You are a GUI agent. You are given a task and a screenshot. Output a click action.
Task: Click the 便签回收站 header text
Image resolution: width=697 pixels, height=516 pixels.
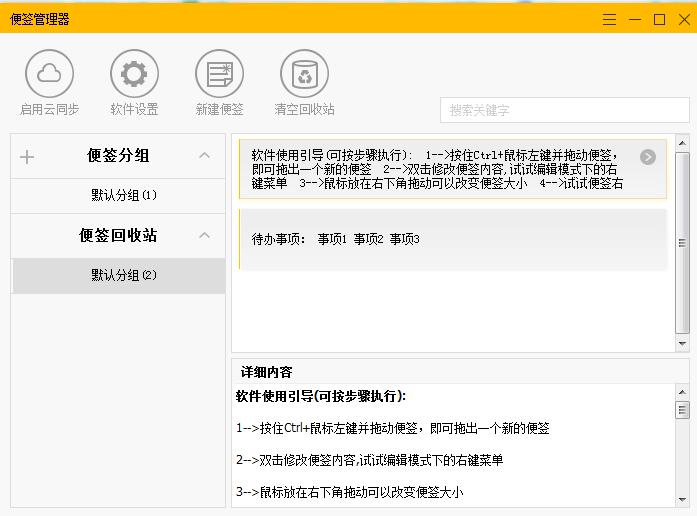pos(118,235)
